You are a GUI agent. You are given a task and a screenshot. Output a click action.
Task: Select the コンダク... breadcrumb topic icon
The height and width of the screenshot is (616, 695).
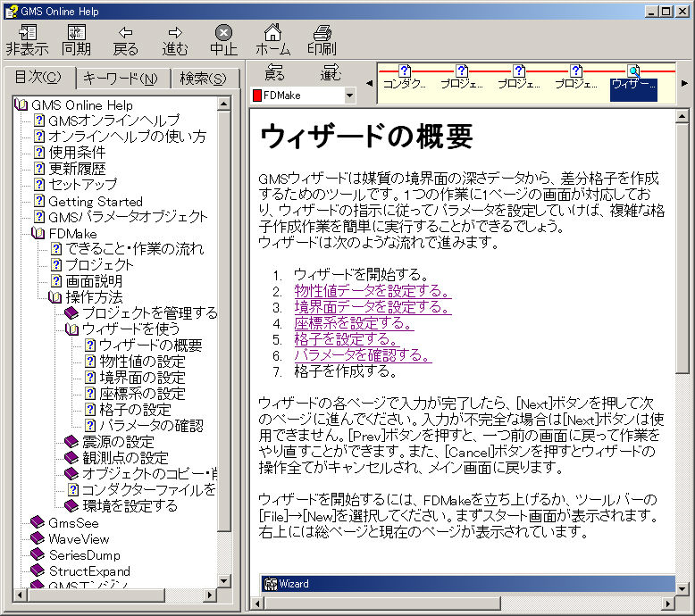pyautogui.click(x=405, y=77)
